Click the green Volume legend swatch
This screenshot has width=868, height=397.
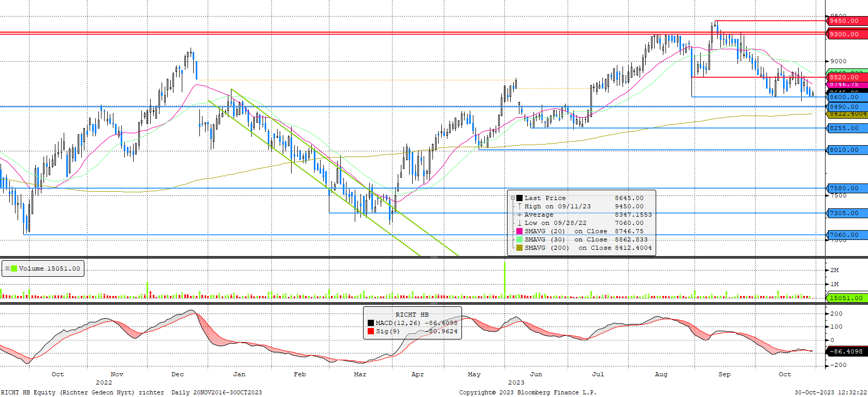(x=14, y=268)
